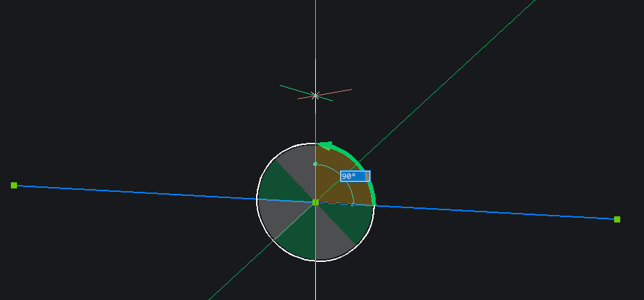Click the gray indicator at angle field's right edge
644x300 pixels.
click(368, 176)
